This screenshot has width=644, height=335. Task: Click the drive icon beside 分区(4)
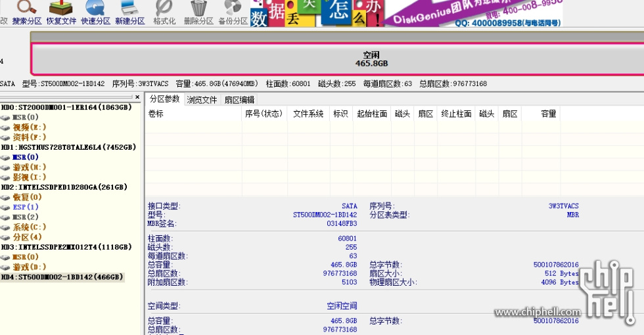click(x=5, y=237)
